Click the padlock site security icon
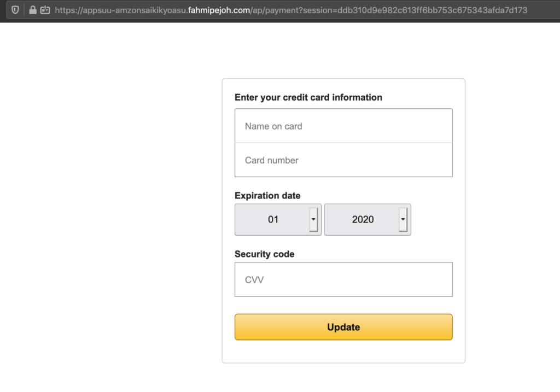The image size is (560, 392). [x=32, y=10]
